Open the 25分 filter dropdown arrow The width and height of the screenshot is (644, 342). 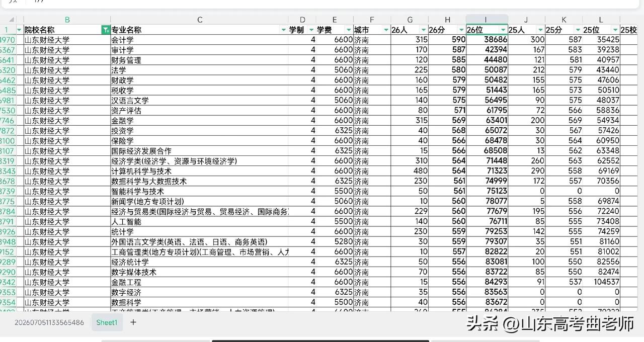coord(578,30)
